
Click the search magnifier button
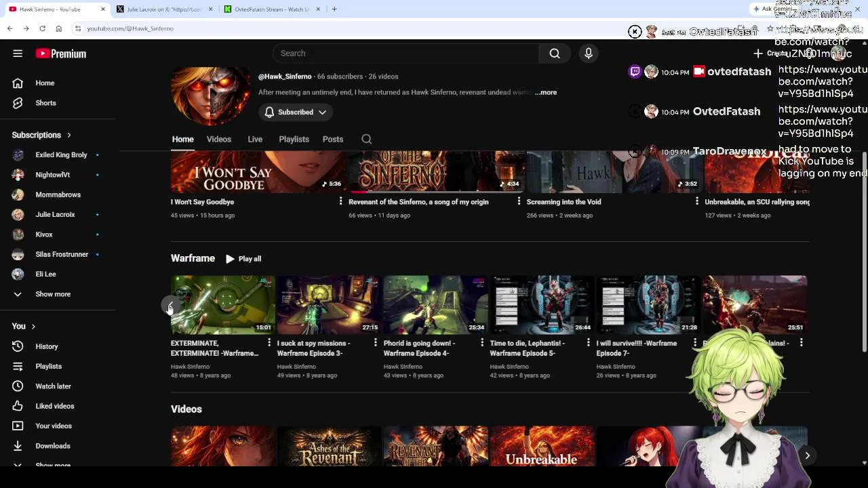click(555, 54)
